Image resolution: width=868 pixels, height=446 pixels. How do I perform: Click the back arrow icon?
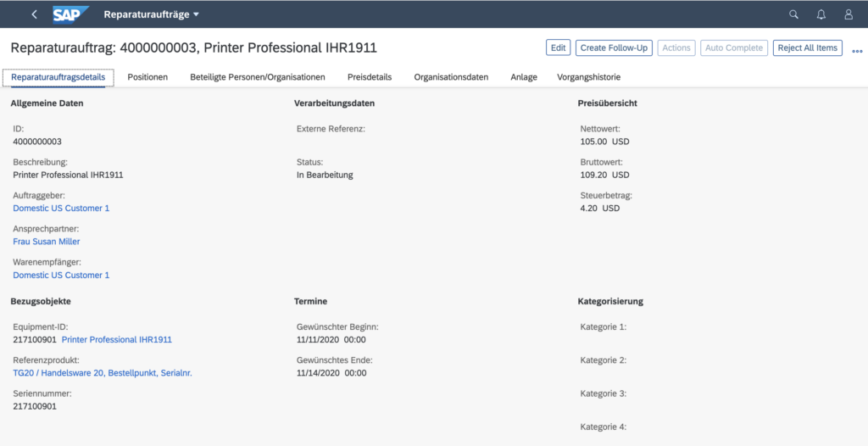point(34,14)
